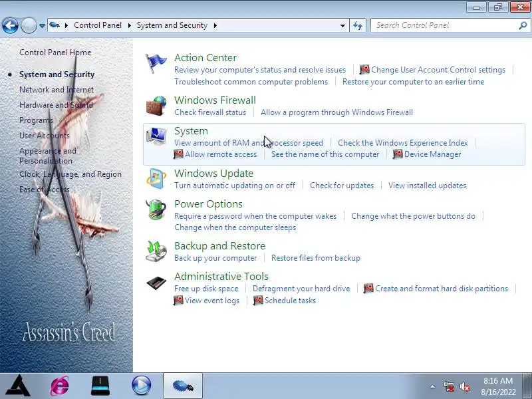This screenshot has width=532, height=399.
Task: Expand the arrow before Control Panel breadcrumb
Action: [66, 25]
